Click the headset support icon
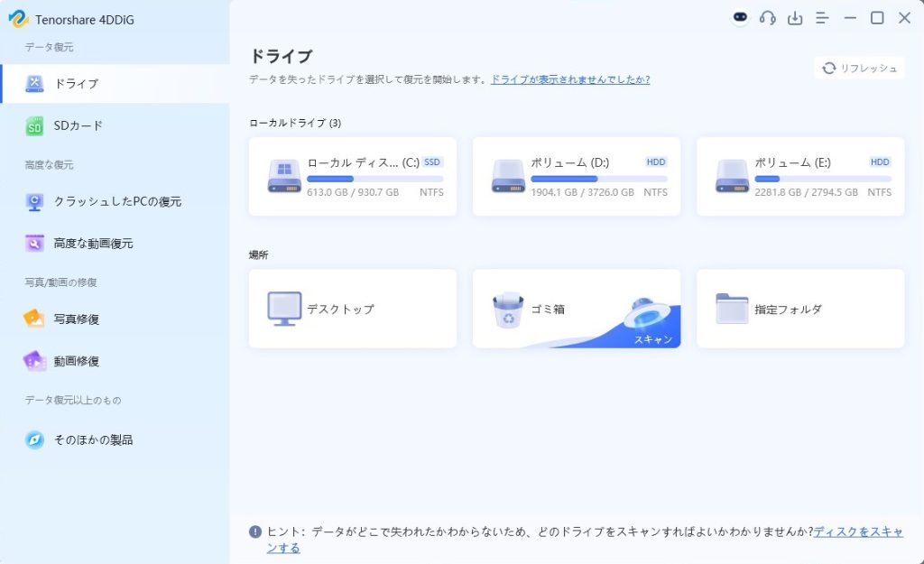Viewport: 924px width, 564px height. [x=767, y=18]
